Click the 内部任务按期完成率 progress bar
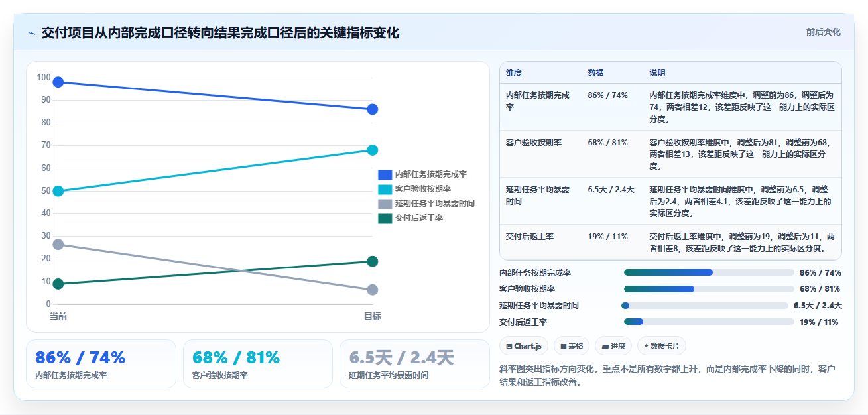Viewport: 868px width, 415px height. coord(709,272)
